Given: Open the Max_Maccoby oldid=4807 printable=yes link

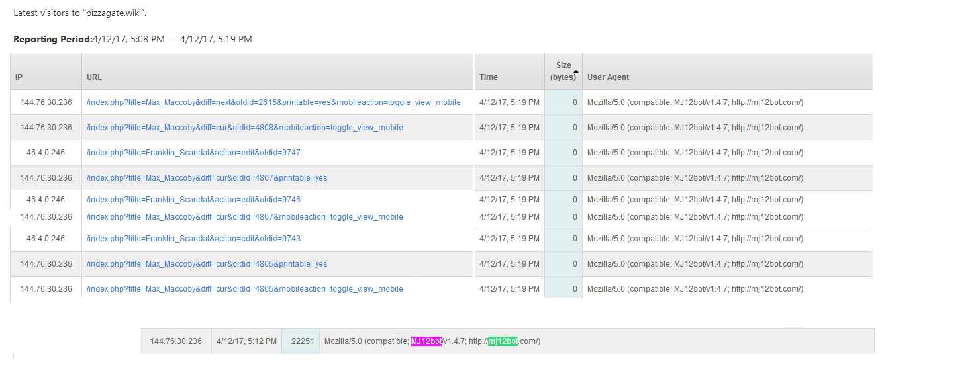Looking at the screenshot, I should (x=207, y=178).
